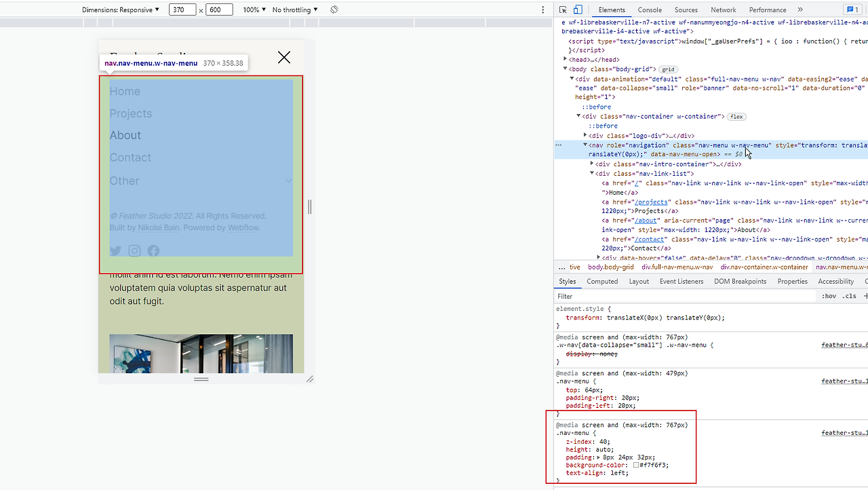Switch to the Performance tab
The width and height of the screenshot is (868, 490).
click(x=768, y=10)
